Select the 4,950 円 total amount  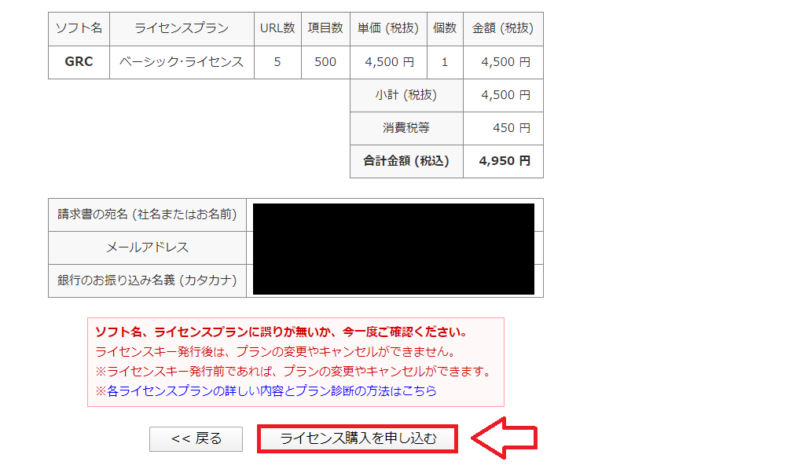(505, 161)
